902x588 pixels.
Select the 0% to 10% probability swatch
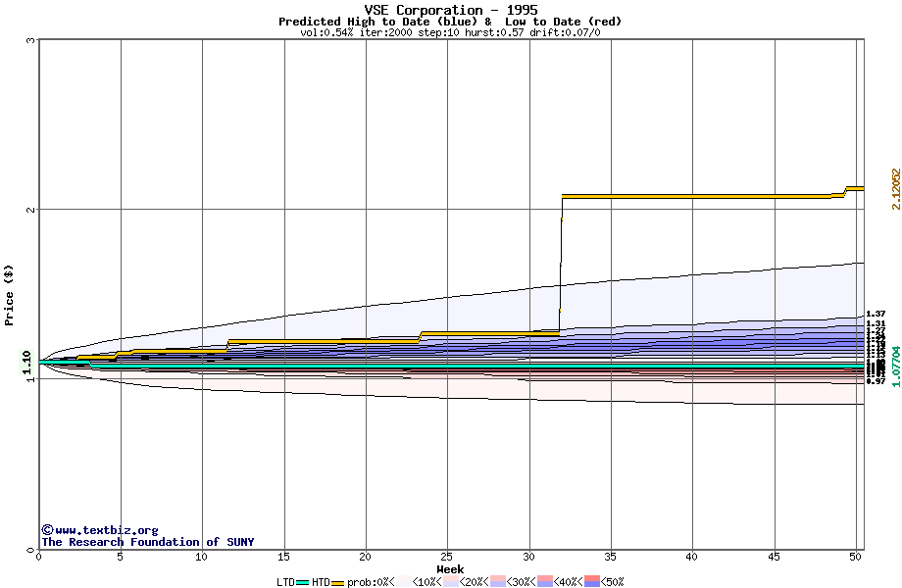coord(404,581)
